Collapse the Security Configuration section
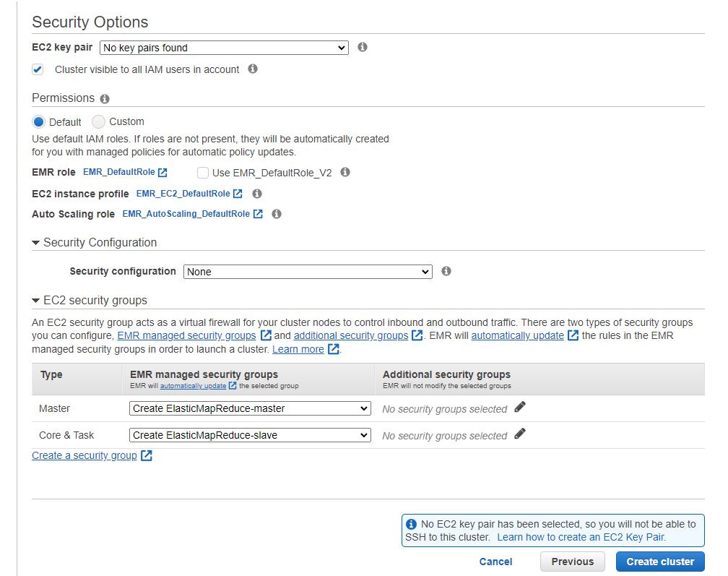This screenshot has width=728, height=576. tap(36, 243)
